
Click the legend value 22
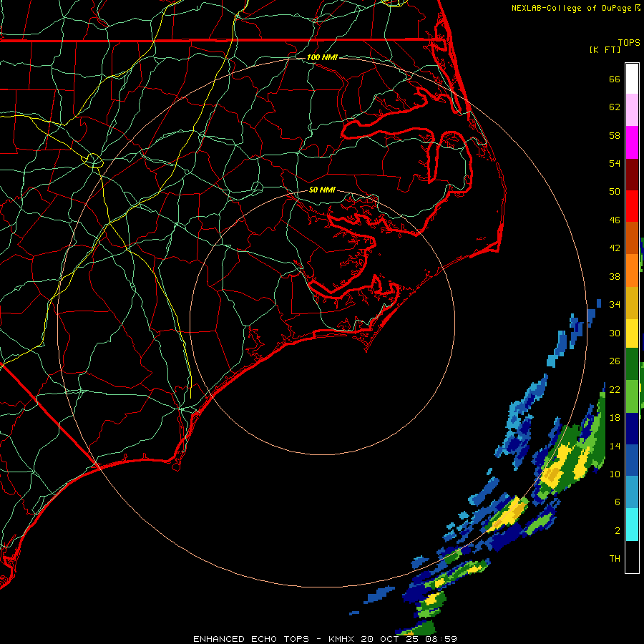coord(615,389)
